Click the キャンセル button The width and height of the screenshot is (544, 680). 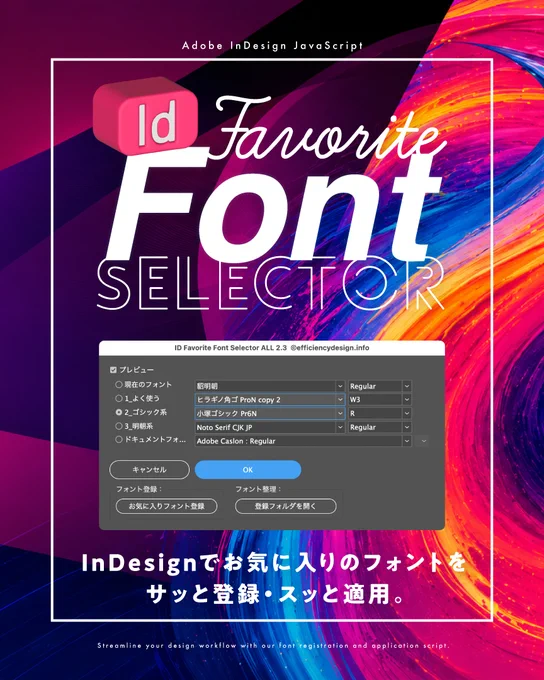click(149, 470)
